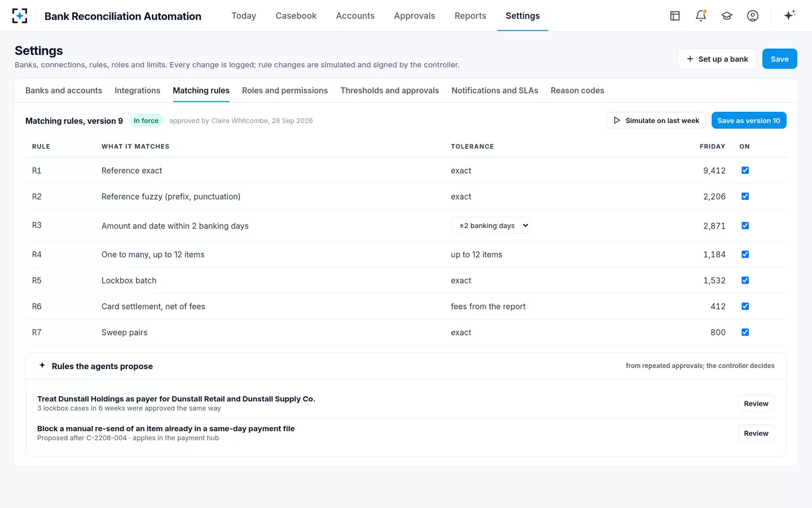The width and height of the screenshot is (812, 508).
Task: Disable rule R1 Reference exact
Action: 745,170
